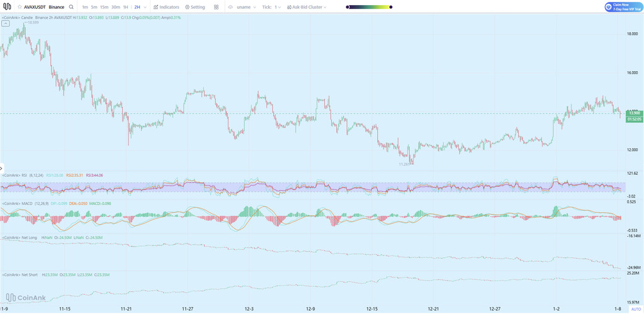The width and height of the screenshot is (644, 314).
Task: Open chart Setting gear
Action: (x=195, y=7)
